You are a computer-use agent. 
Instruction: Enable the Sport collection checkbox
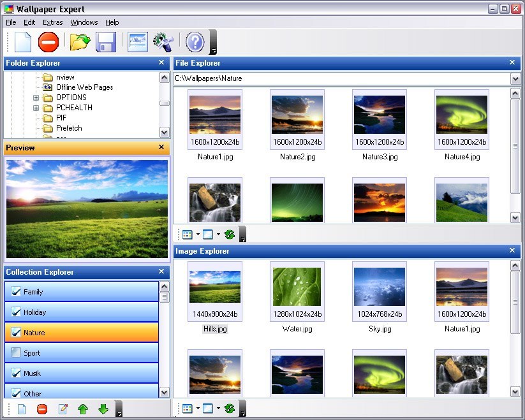click(16, 352)
